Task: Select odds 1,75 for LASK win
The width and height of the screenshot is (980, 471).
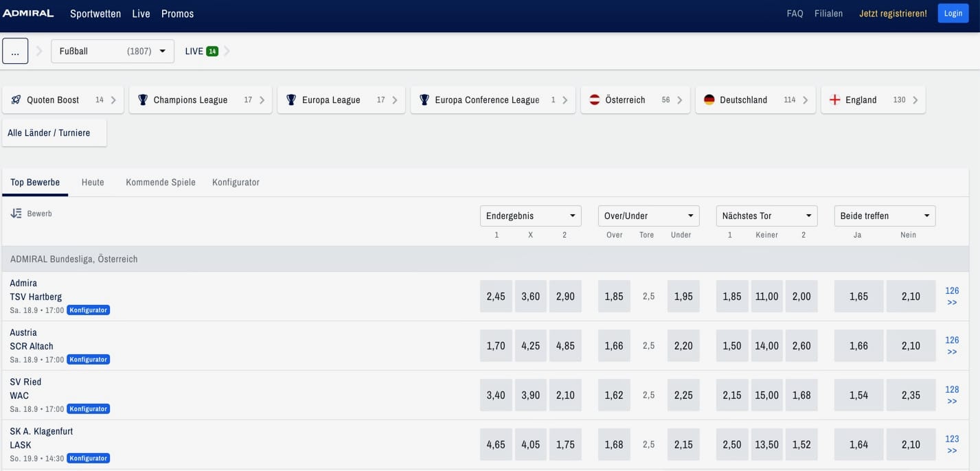Action: pyautogui.click(x=565, y=444)
